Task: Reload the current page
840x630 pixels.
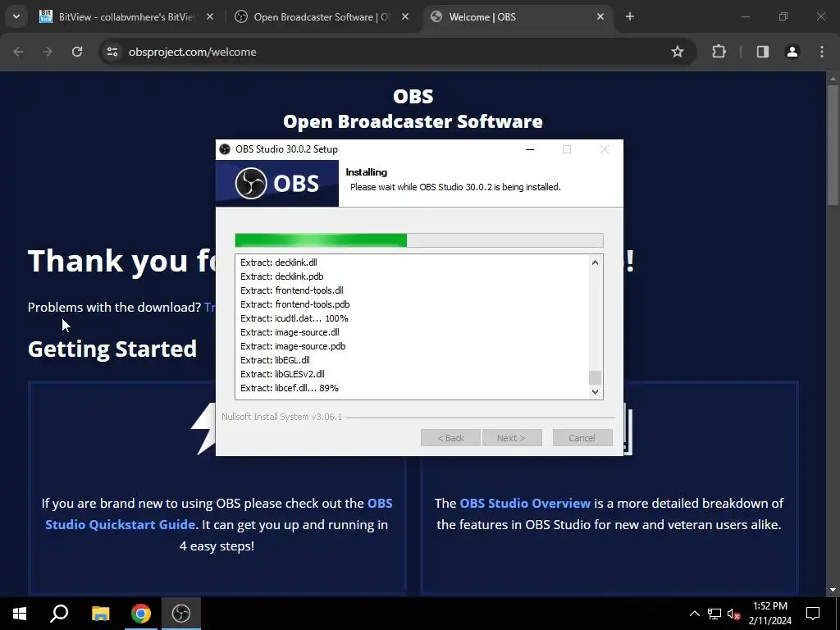Action: coord(77,52)
